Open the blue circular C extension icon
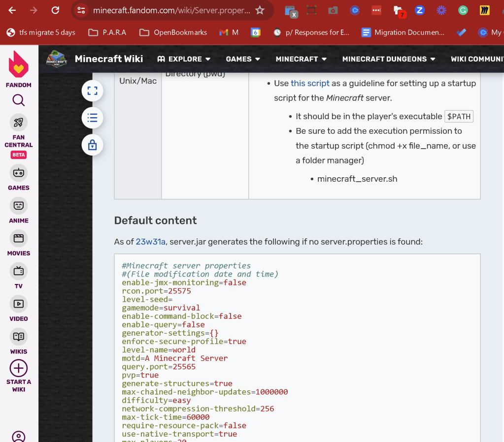504x442 pixels. [x=355, y=10]
